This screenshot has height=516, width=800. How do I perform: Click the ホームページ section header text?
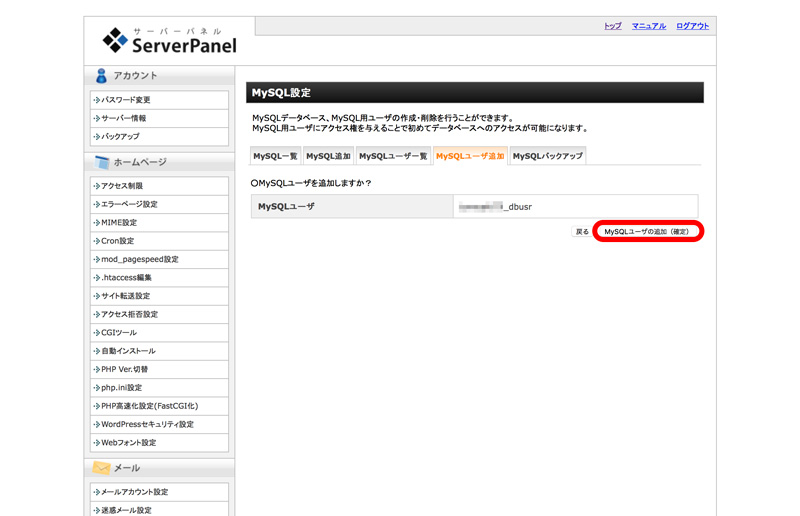pos(140,162)
